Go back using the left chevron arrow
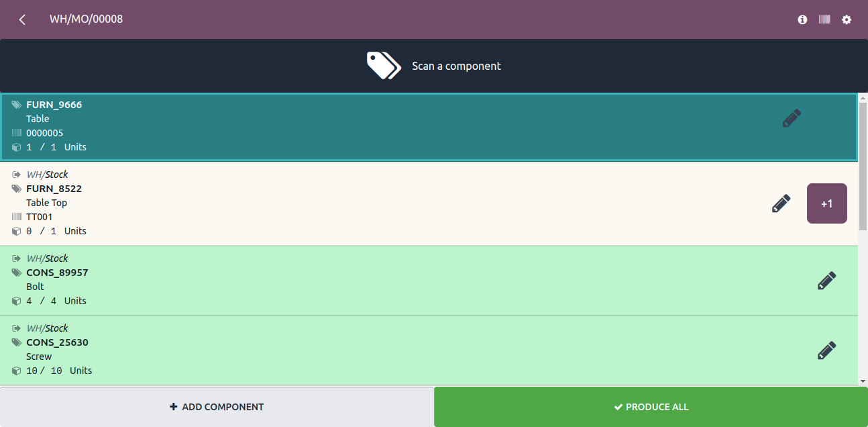 (22, 19)
